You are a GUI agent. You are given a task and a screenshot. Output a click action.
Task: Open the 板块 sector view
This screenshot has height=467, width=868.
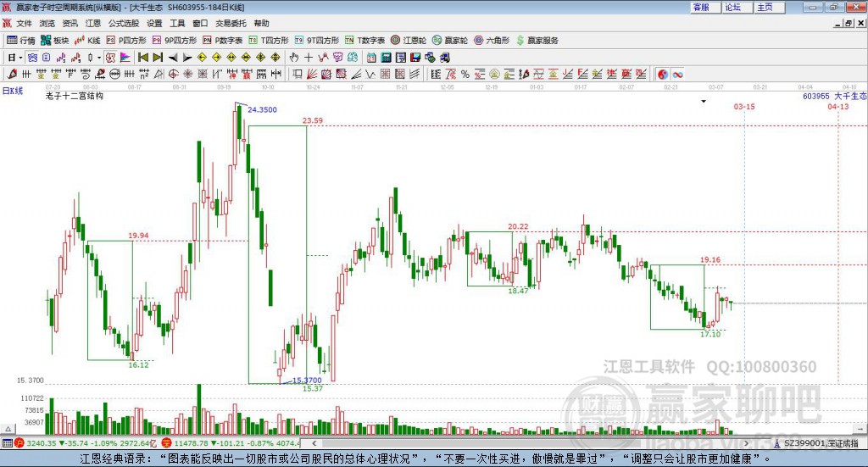point(54,41)
